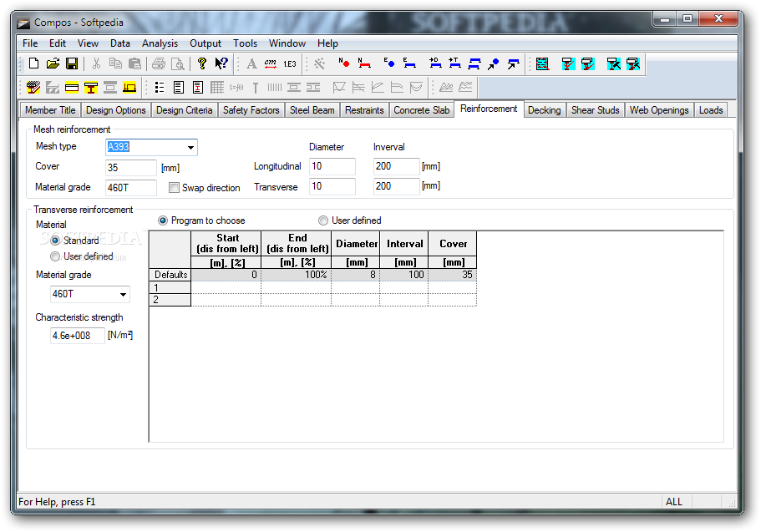This screenshot has width=761, height=532.
Task: Open the File menu
Action: click(30, 43)
